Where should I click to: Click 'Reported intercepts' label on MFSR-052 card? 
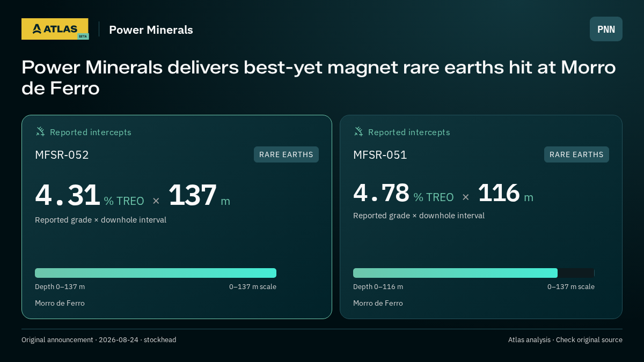click(91, 132)
